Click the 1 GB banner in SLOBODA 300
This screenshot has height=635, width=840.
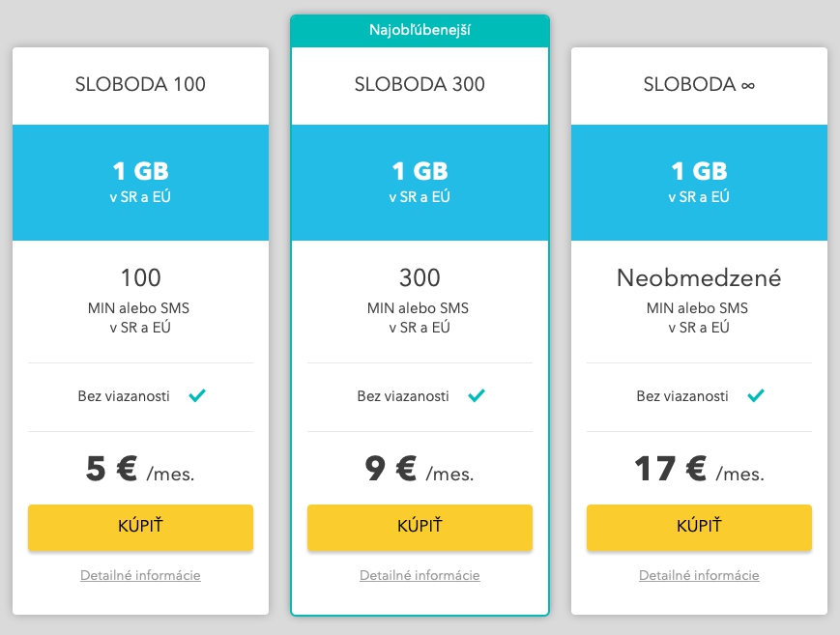click(x=420, y=183)
